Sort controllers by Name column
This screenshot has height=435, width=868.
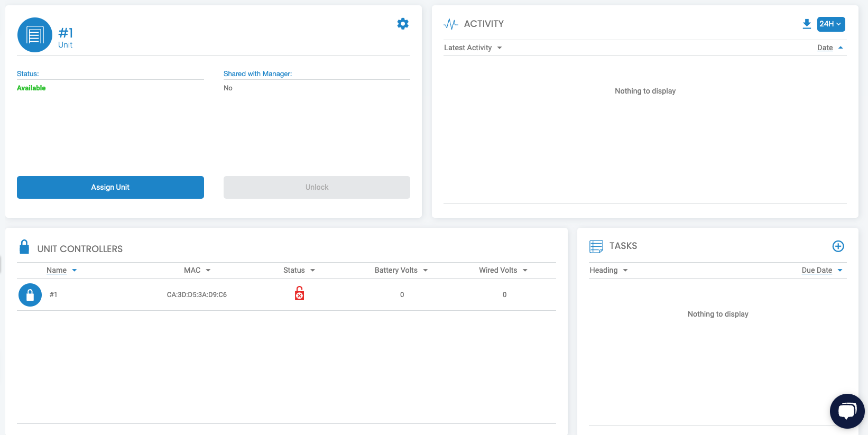point(57,270)
